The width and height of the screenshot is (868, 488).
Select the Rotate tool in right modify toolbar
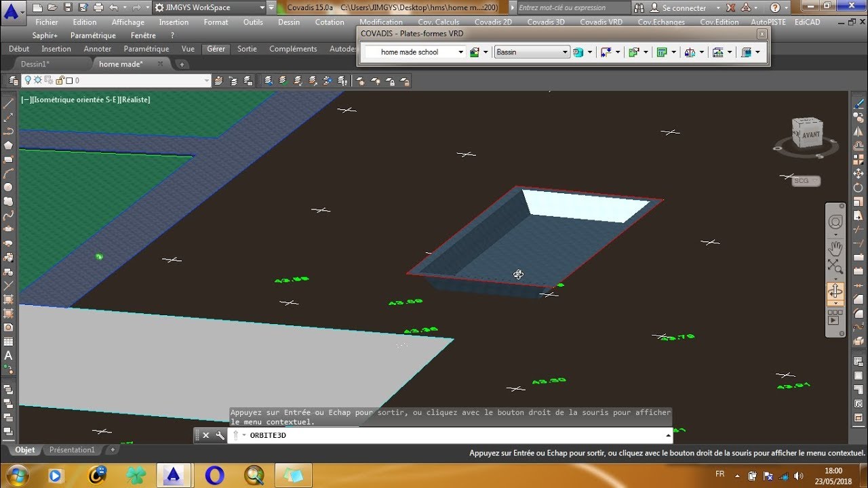(859, 187)
